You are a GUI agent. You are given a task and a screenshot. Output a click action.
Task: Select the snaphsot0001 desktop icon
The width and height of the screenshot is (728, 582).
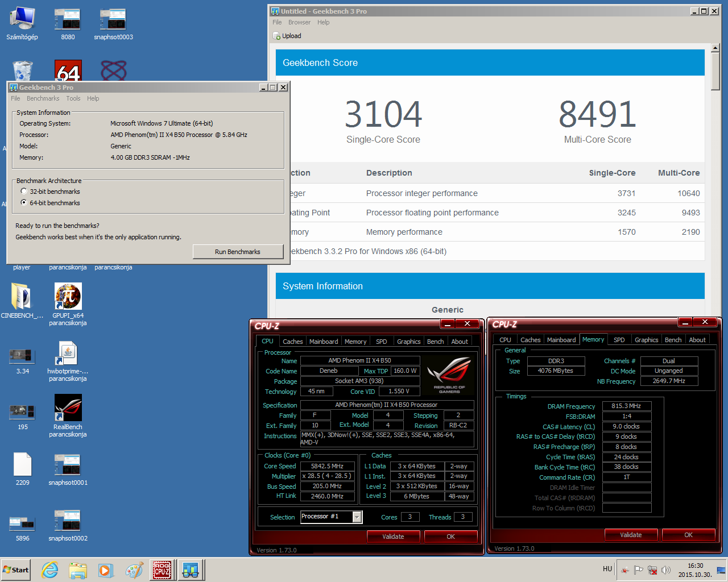[x=68, y=469]
